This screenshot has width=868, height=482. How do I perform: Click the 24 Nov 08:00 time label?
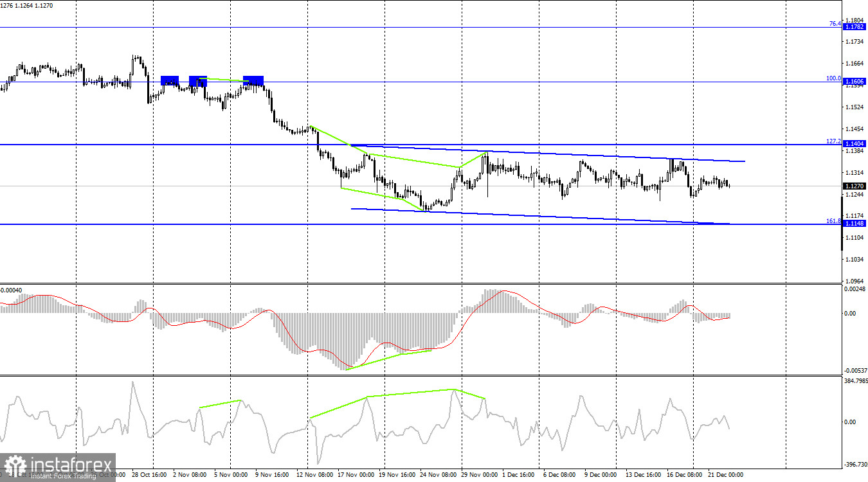[437, 475]
